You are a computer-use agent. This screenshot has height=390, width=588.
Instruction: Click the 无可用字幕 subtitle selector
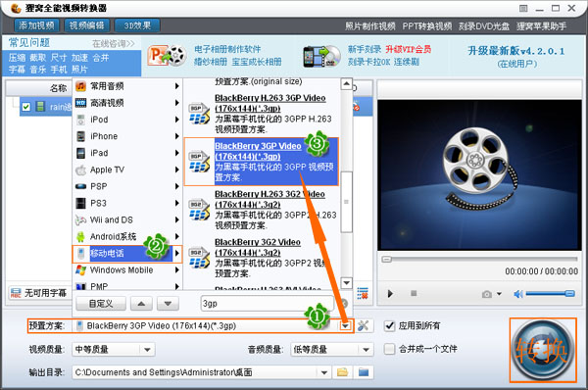tap(38, 293)
